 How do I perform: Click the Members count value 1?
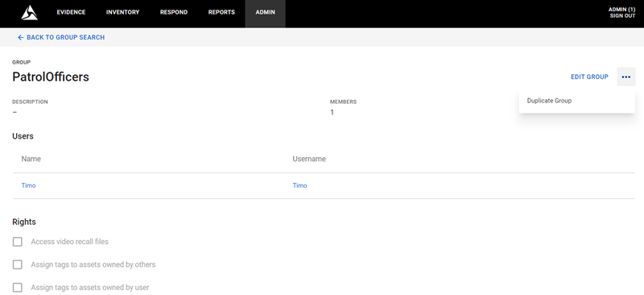pos(332,112)
